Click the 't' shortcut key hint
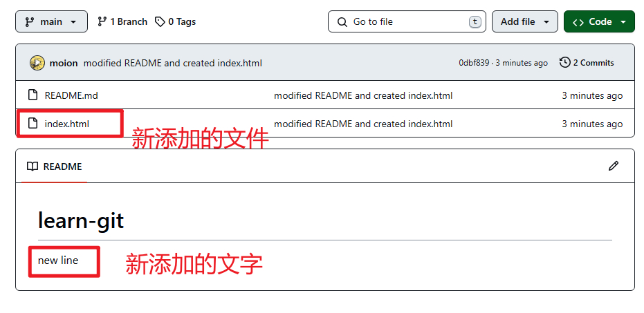644x313 pixels. 475,21
